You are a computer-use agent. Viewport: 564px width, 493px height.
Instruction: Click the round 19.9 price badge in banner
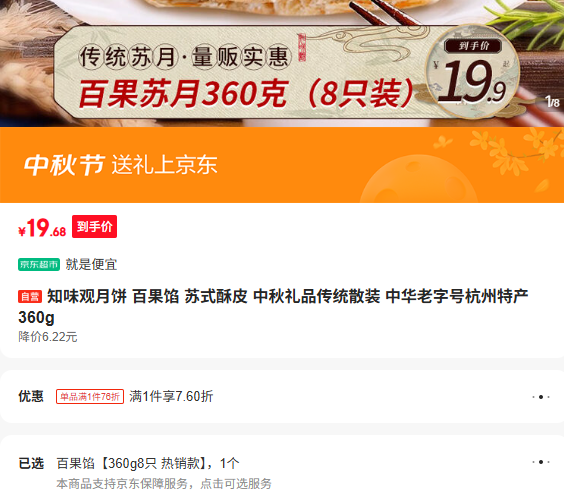pos(473,71)
